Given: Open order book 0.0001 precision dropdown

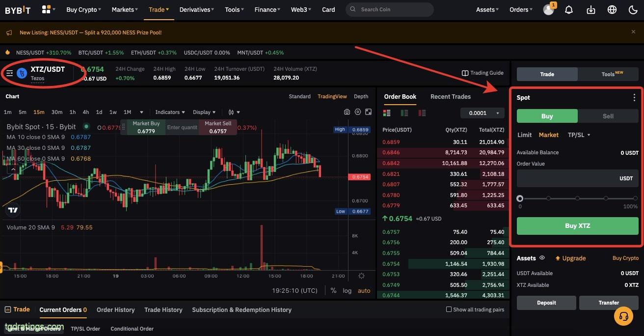Looking at the screenshot, I should point(483,113).
